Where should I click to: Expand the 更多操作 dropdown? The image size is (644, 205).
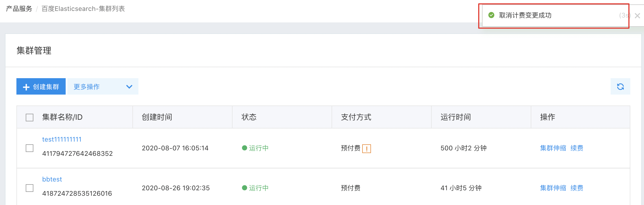[103, 86]
